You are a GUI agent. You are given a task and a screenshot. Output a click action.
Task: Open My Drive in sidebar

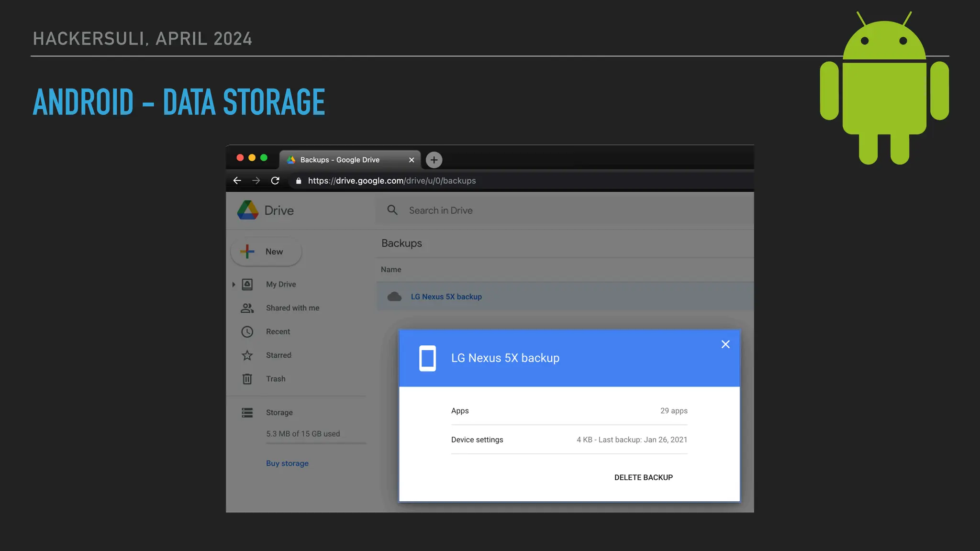pyautogui.click(x=281, y=284)
